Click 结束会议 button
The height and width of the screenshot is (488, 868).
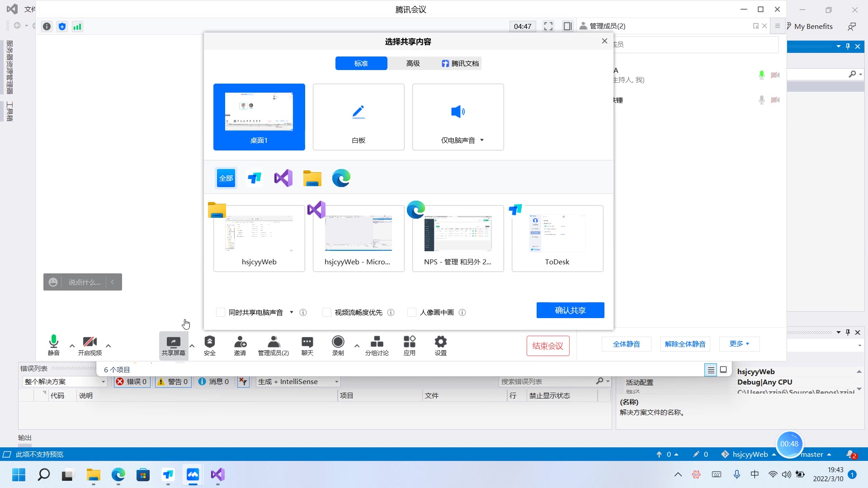click(x=548, y=346)
